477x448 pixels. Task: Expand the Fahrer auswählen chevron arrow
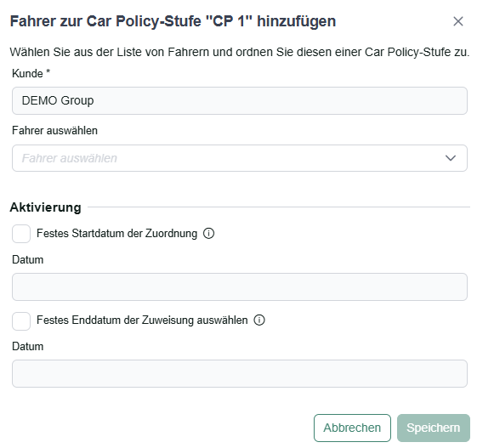[x=451, y=158]
